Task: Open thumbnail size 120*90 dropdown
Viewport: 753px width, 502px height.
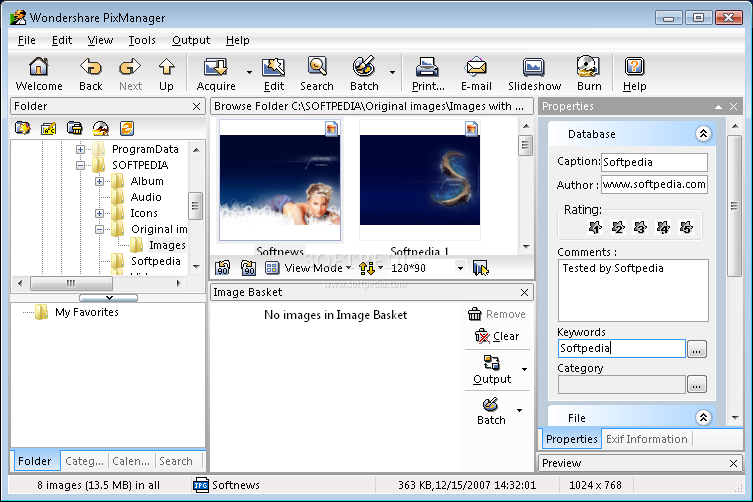Action: (x=460, y=268)
